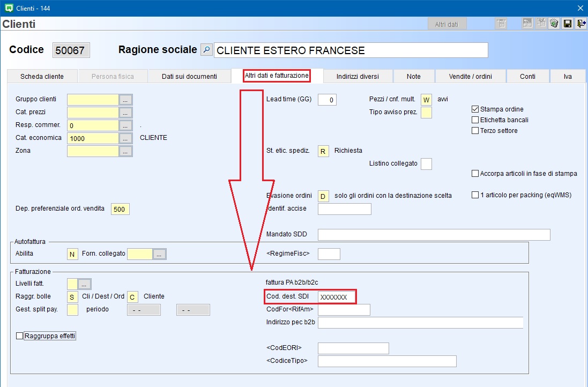Screen dimensions: 588x387
Task: Click Autofattura Abilita field N
Action: click(x=72, y=254)
